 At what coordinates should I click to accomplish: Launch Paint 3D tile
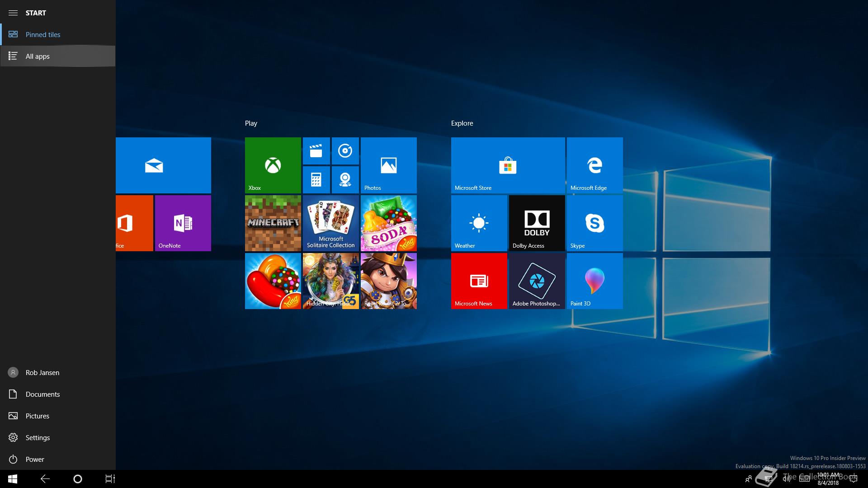pyautogui.click(x=594, y=281)
